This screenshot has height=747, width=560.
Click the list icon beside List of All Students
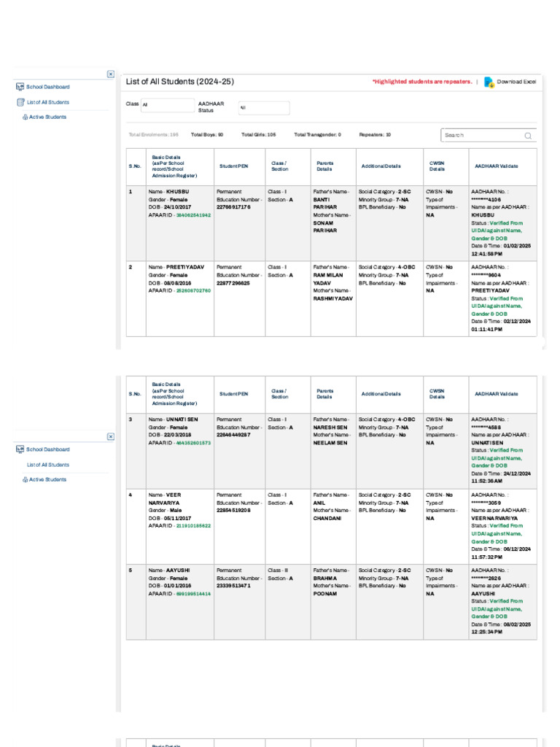(20, 102)
